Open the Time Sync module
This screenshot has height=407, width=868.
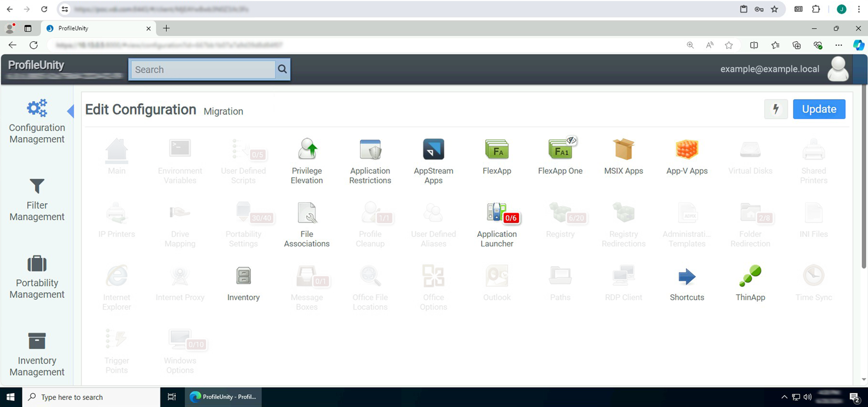point(814,283)
